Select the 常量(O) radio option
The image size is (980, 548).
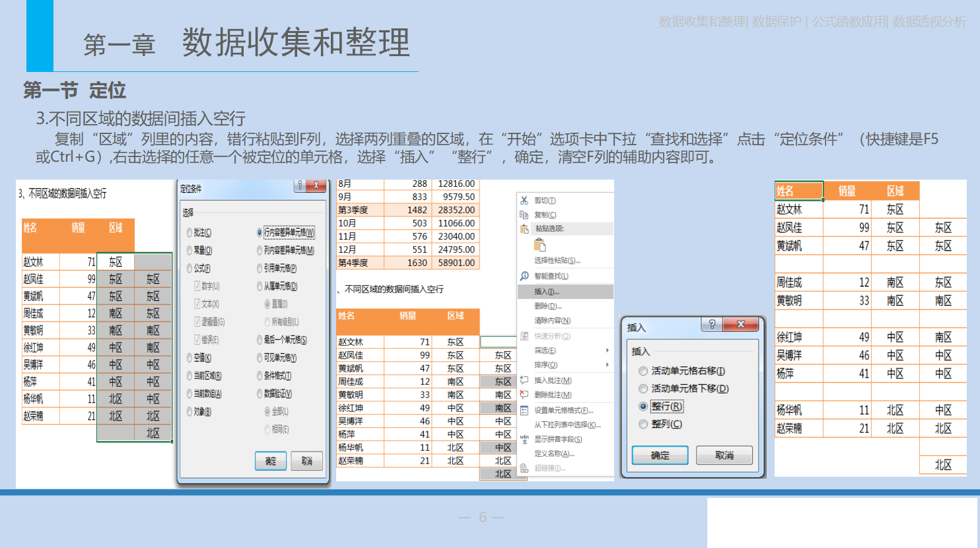point(190,250)
